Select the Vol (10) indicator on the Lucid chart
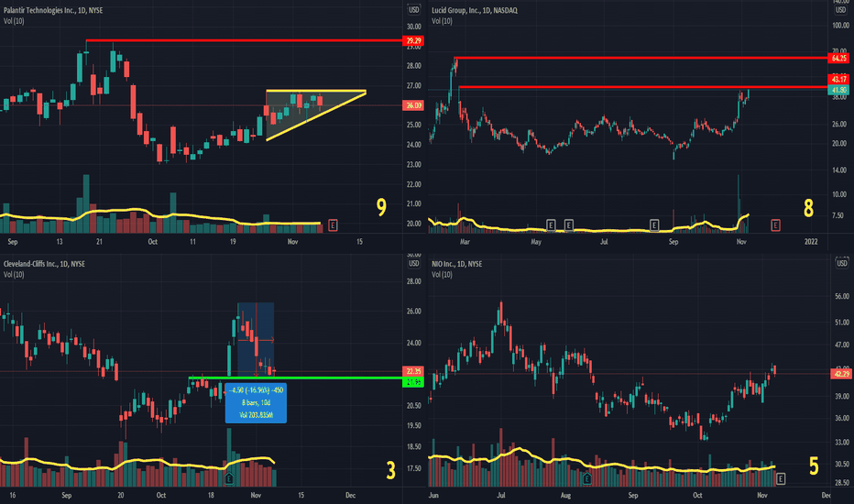 [442, 21]
